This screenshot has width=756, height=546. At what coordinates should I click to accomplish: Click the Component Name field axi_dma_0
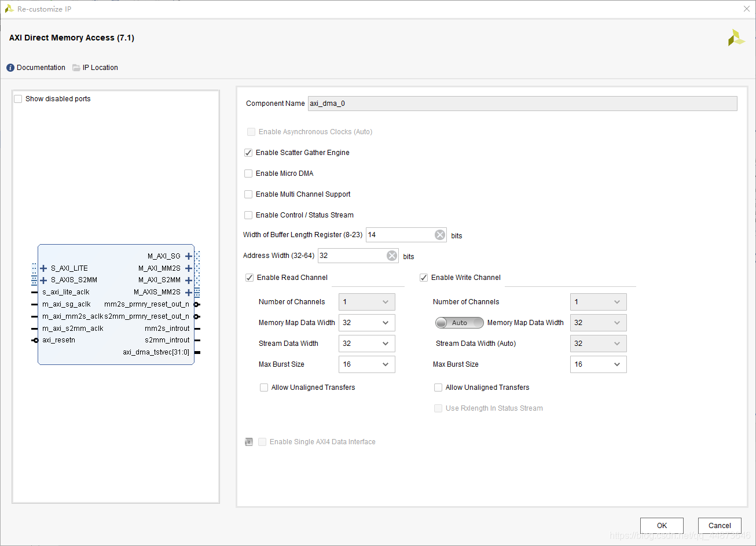point(523,104)
